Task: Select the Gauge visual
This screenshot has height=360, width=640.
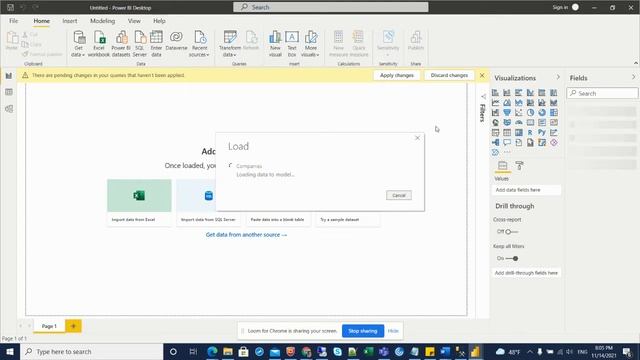Action: click(518, 122)
